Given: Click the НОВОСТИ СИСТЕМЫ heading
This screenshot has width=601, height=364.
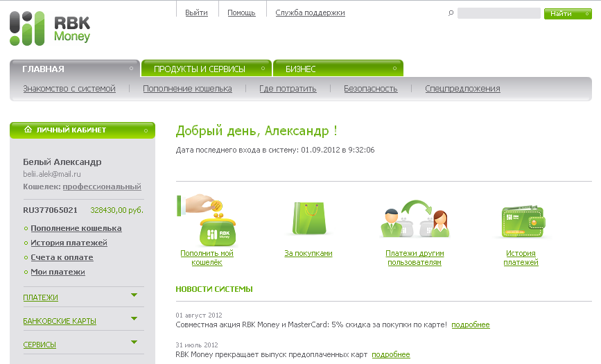Looking at the screenshot, I should 214,289.
